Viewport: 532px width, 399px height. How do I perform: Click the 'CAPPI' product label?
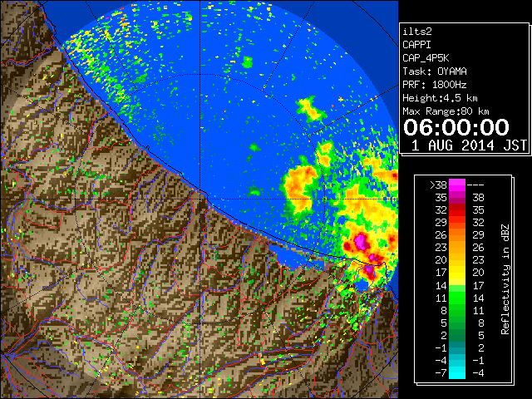click(x=416, y=45)
